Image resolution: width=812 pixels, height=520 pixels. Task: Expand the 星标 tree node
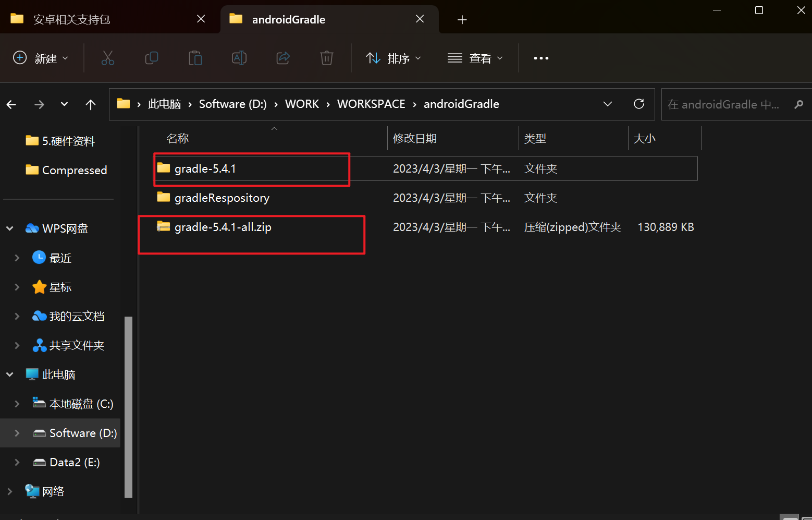[x=17, y=287]
